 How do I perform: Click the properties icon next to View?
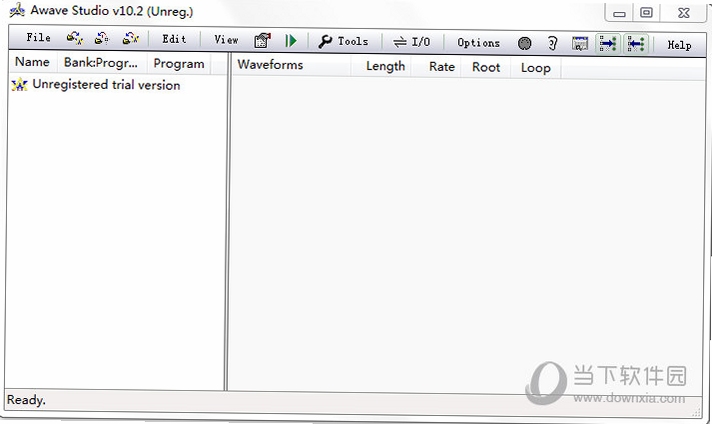point(262,40)
